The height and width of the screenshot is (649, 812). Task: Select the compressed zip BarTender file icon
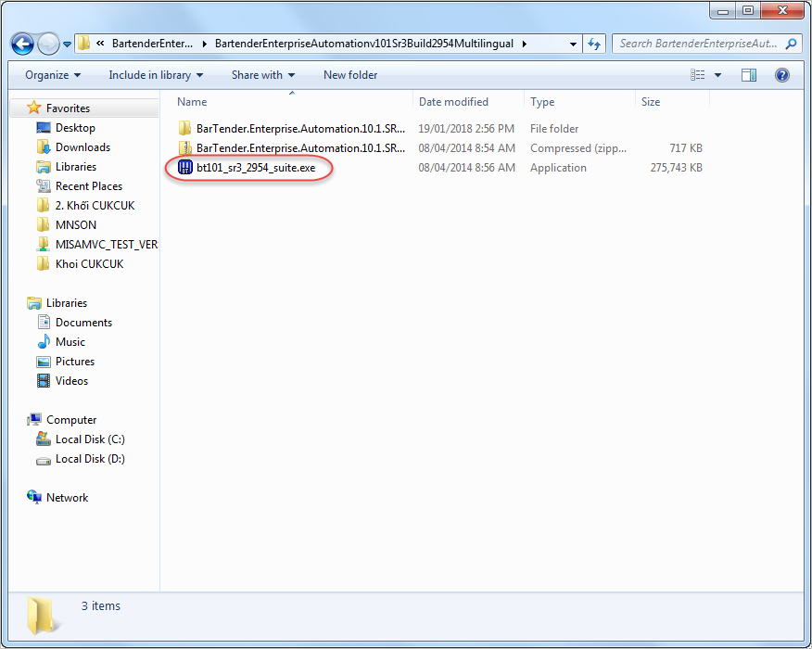pyautogui.click(x=184, y=148)
